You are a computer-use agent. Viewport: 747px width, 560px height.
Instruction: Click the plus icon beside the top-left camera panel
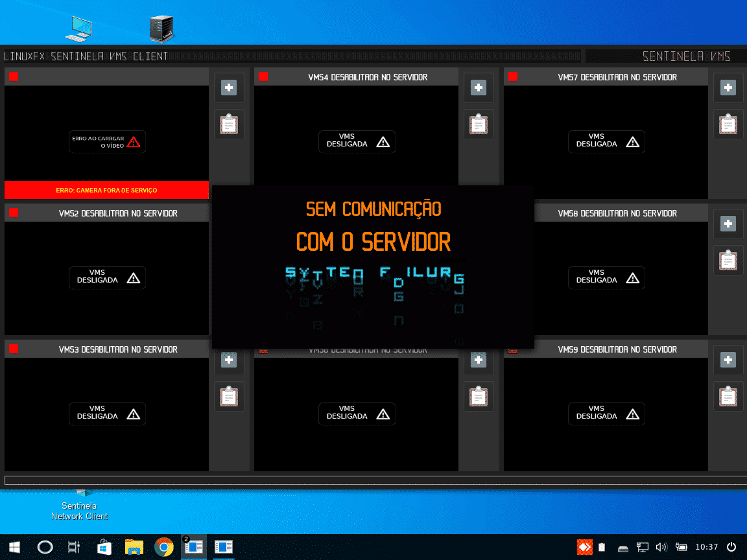[x=229, y=87]
